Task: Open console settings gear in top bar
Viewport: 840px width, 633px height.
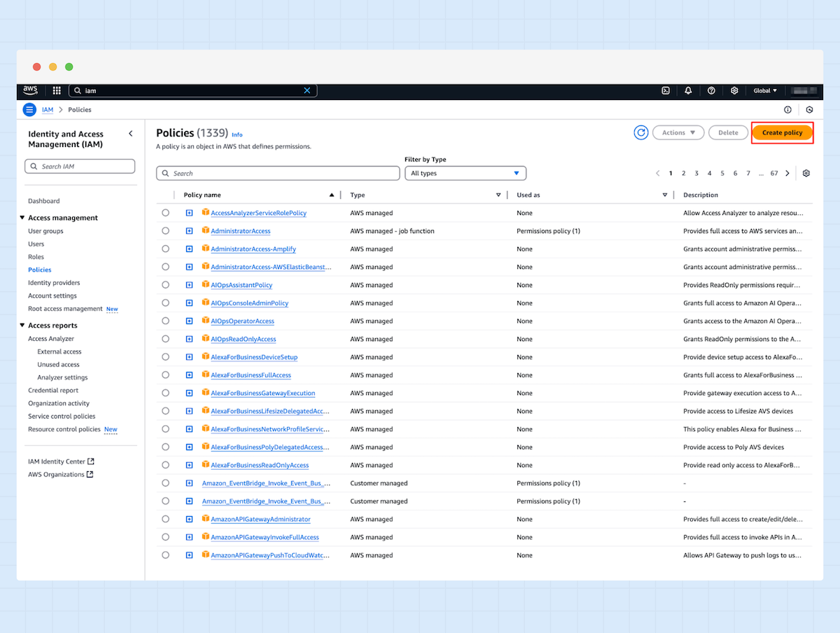Action: 734,90
